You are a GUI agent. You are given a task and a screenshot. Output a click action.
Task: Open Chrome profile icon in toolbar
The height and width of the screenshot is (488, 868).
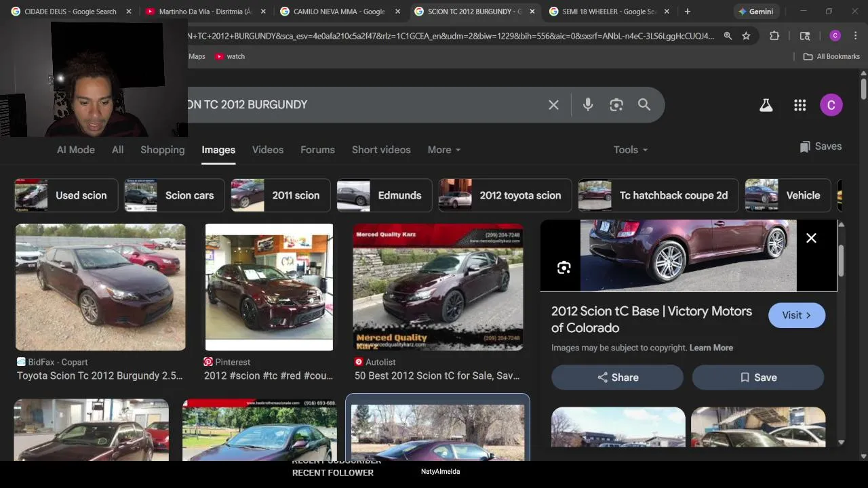pyautogui.click(x=835, y=36)
